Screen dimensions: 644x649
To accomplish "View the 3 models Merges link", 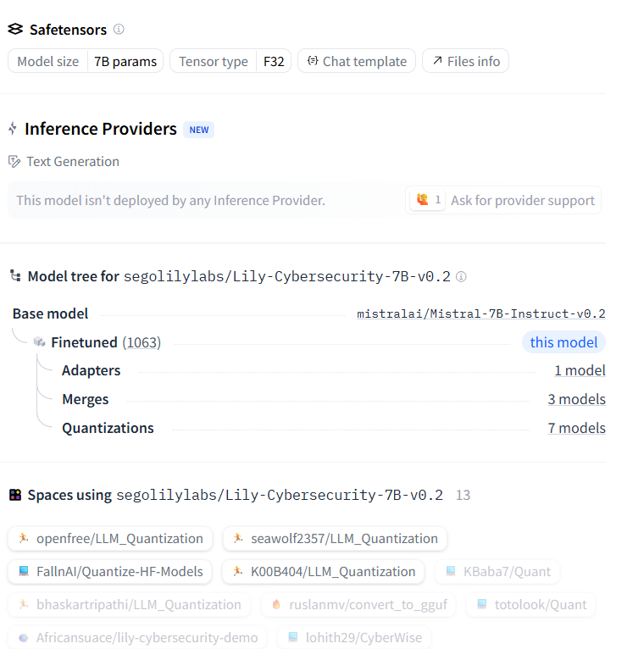I will click(576, 399).
